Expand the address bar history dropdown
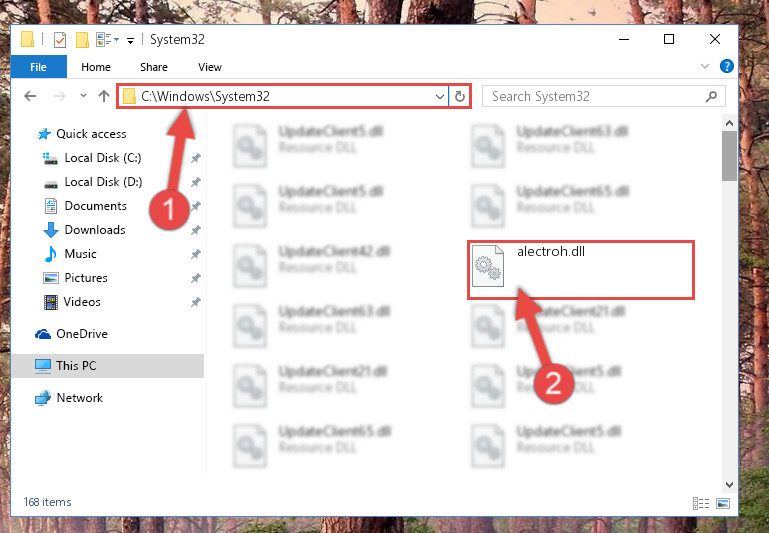The width and height of the screenshot is (769, 533). point(439,97)
